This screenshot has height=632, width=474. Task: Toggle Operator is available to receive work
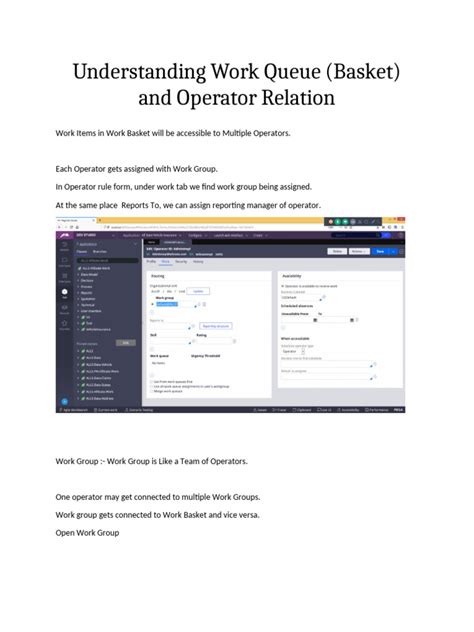[x=283, y=286]
